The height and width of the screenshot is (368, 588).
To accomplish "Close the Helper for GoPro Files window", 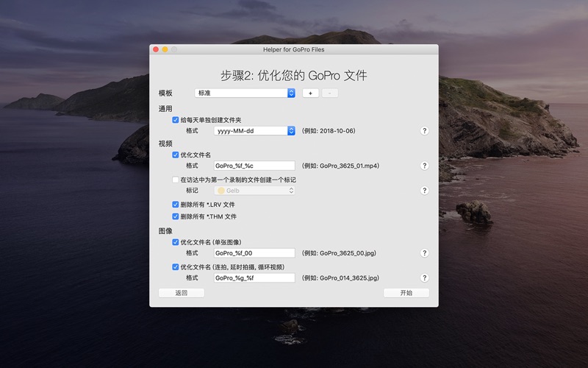I will coord(156,49).
